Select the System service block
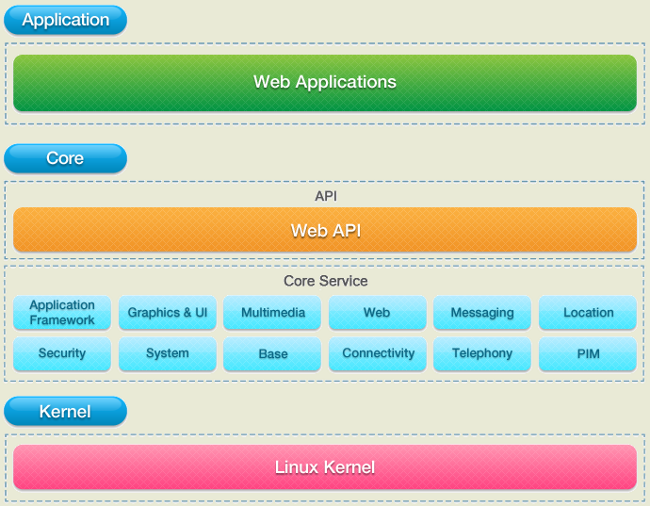Image resolution: width=650 pixels, height=506 pixels. coord(167,353)
